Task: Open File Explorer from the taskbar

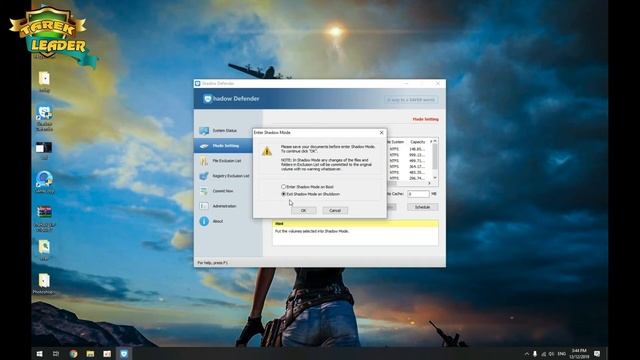Action: tap(90, 353)
